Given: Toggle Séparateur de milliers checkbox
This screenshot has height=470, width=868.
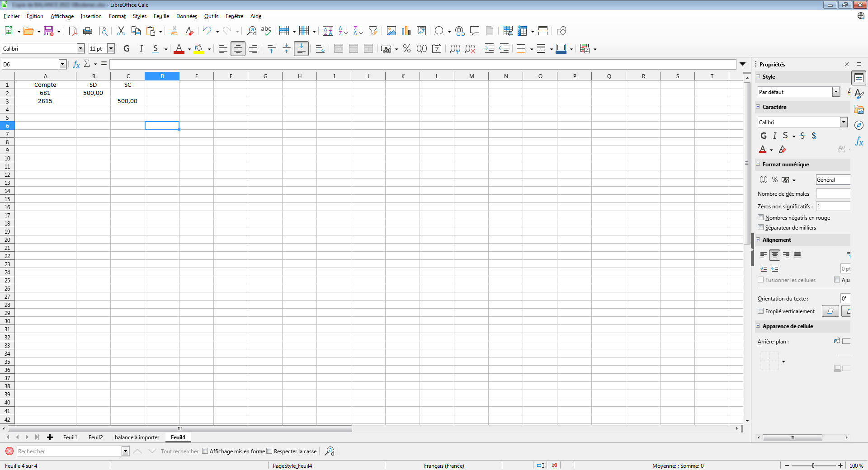Looking at the screenshot, I should pyautogui.click(x=761, y=227).
